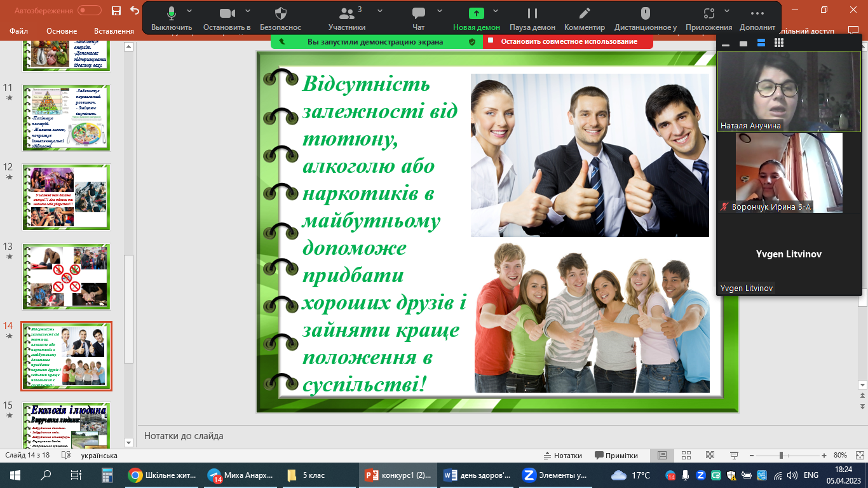
Task: Open Дополнительно three-dots menu
Action: (757, 19)
